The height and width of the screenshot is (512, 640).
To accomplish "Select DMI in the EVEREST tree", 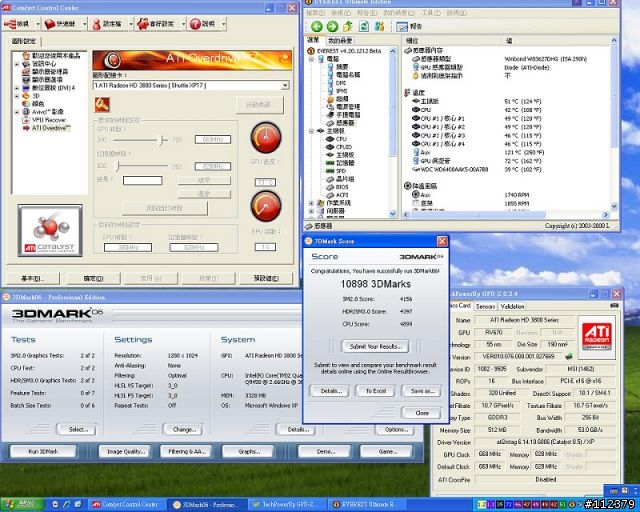I will click(x=341, y=83).
